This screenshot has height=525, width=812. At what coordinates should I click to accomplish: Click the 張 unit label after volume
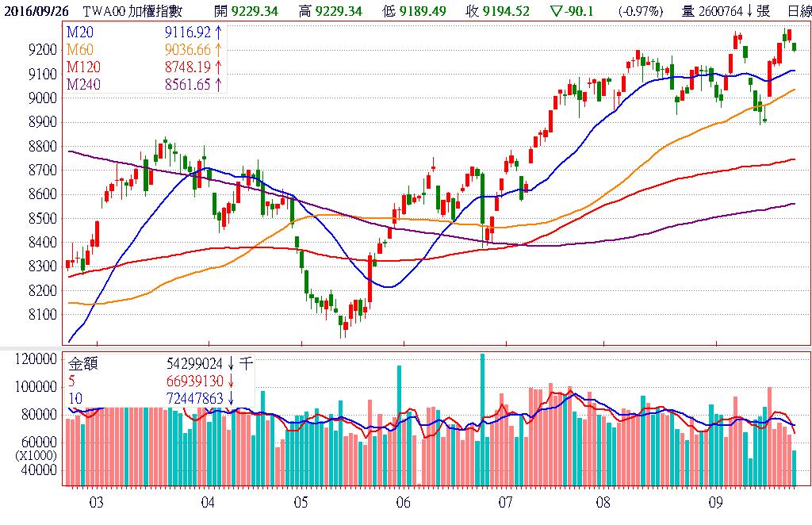click(x=763, y=11)
